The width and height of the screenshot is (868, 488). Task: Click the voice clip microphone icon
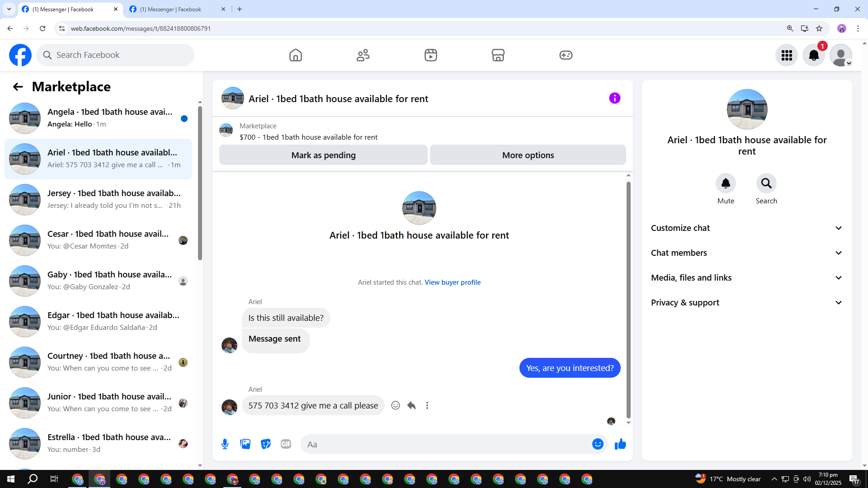click(225, 444)
